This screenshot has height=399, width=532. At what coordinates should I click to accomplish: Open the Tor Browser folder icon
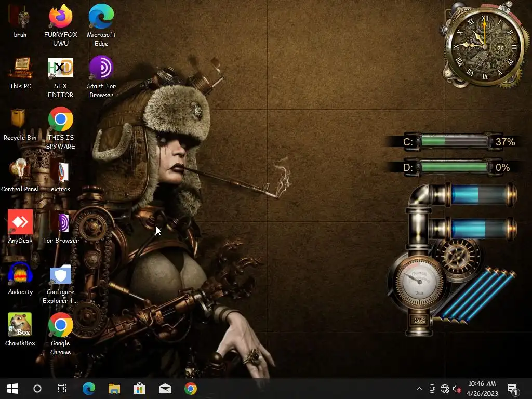coord(61,228)
